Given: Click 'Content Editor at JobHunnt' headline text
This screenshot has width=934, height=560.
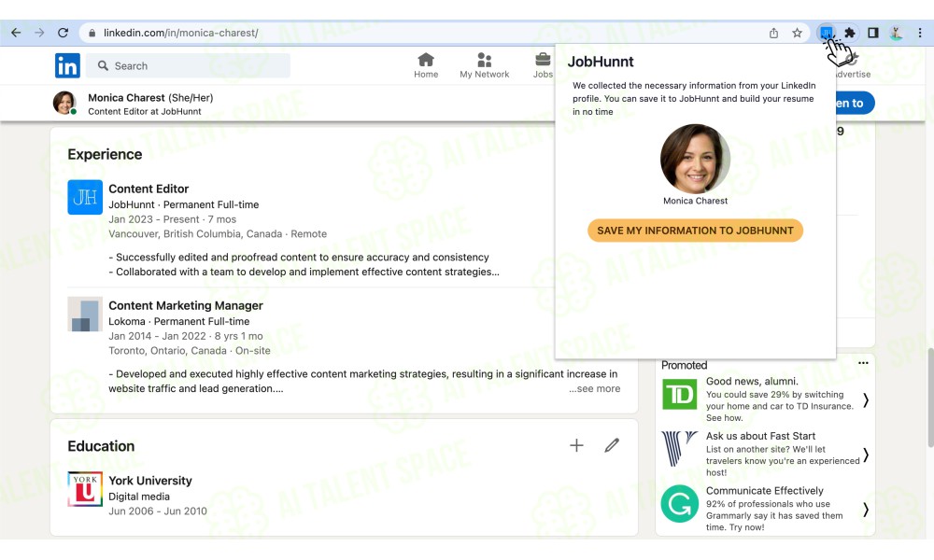Looking at the screenshot, I should tap(145, 111).
